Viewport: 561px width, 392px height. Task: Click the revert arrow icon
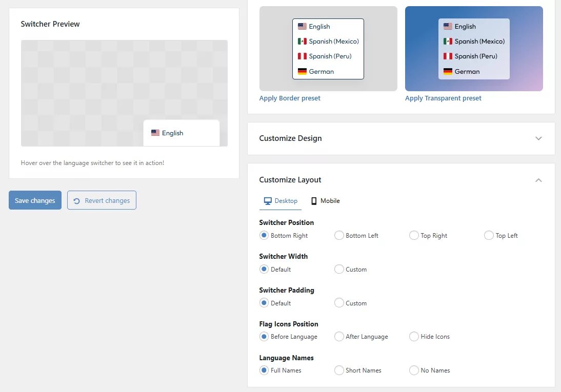click(x=76, y=201)
